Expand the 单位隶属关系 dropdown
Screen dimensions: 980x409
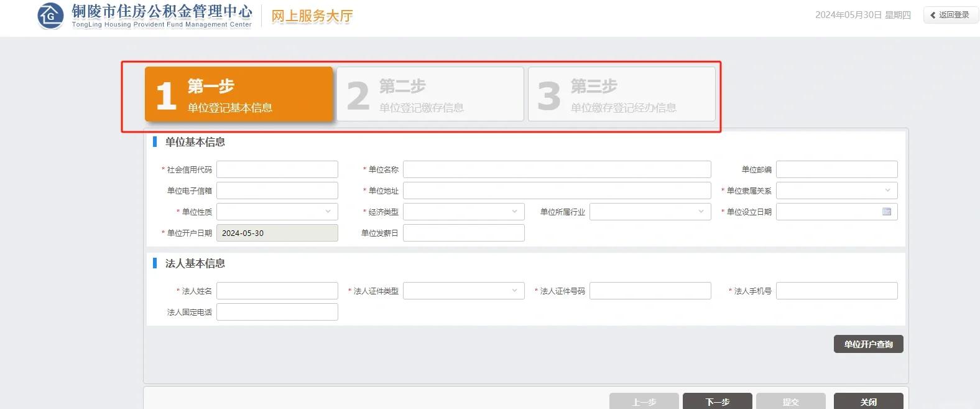837,190
